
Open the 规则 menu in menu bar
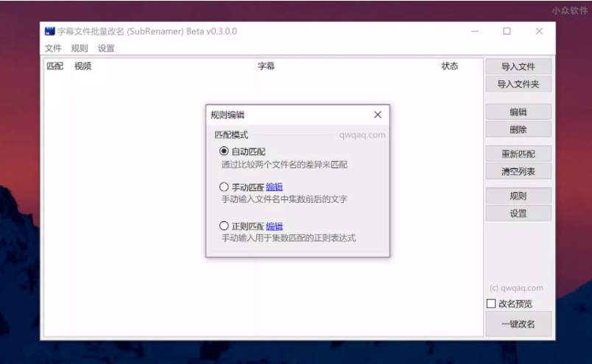[x=80, y=49]
